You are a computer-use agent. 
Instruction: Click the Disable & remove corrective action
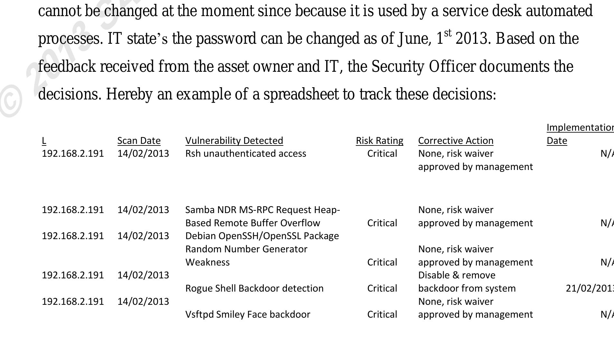coord(457,275)
